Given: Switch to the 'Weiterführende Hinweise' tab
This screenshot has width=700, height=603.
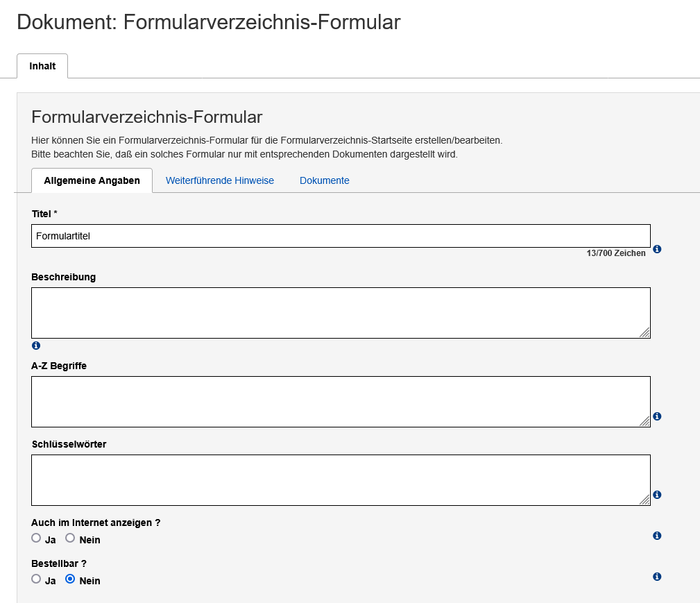Looking at the screenshot, I should 219,180.
